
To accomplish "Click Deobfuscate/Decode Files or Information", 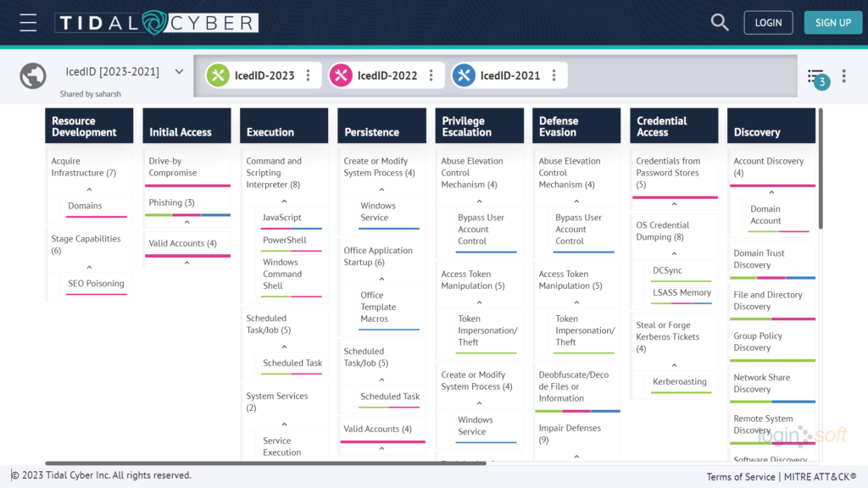I will pyautogui.click(x=574, y=386).
